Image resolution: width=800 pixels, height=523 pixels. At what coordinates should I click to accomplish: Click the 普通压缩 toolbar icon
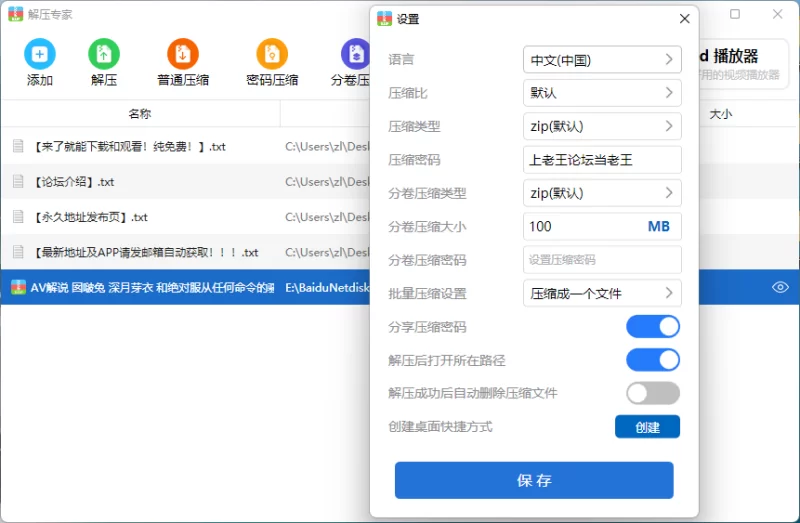183,54
